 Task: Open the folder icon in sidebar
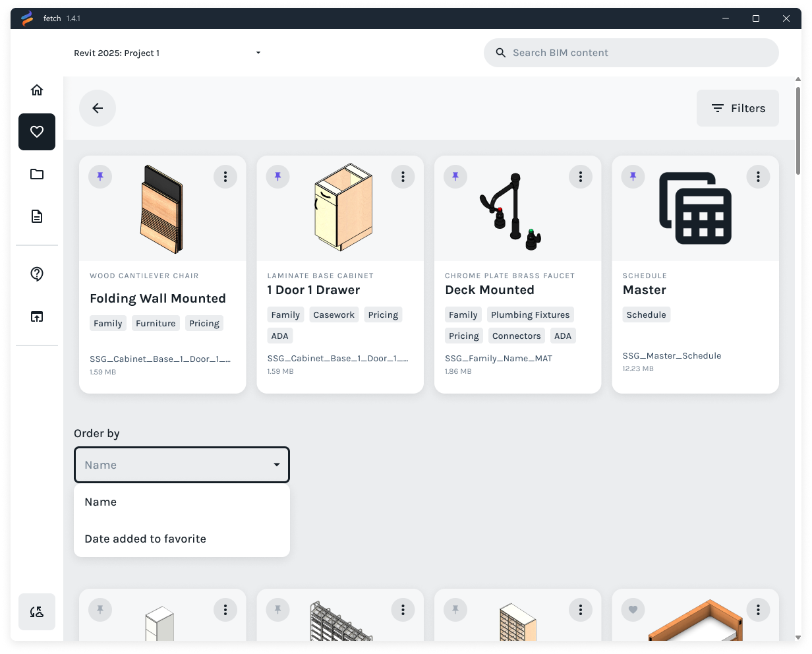37,174
